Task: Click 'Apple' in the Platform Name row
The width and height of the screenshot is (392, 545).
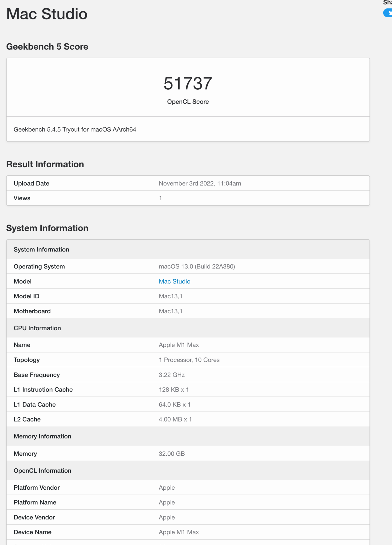Action: 167,502
